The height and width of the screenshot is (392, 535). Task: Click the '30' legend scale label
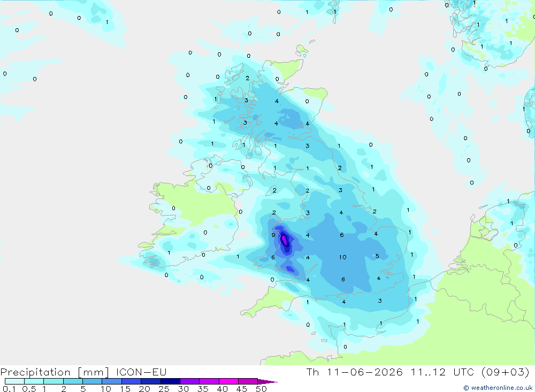click(184, 389)
